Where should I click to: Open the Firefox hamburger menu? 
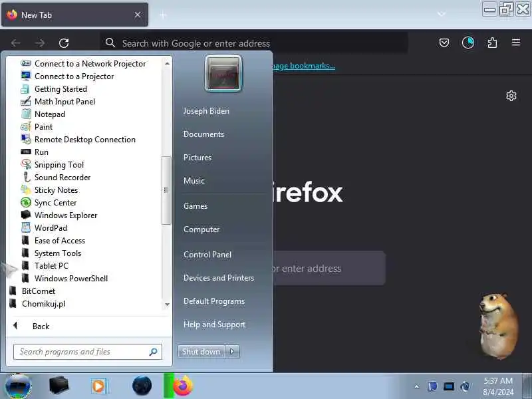pos(516,43)
